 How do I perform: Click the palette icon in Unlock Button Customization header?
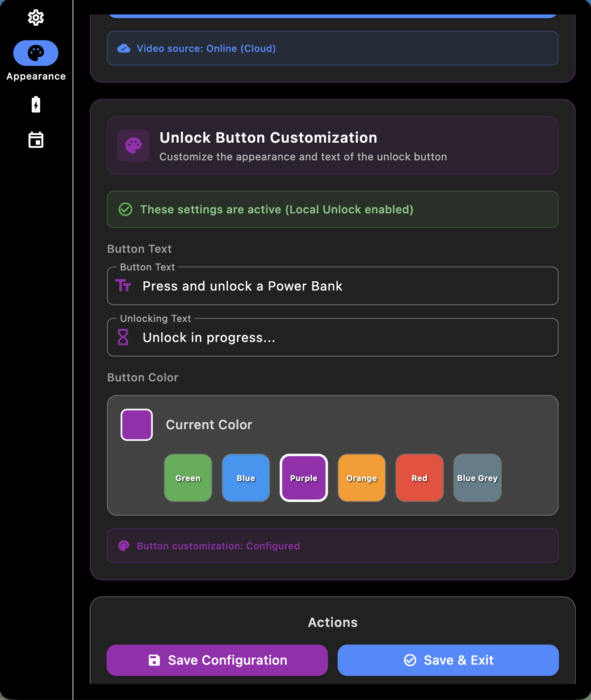click(133, 145)
